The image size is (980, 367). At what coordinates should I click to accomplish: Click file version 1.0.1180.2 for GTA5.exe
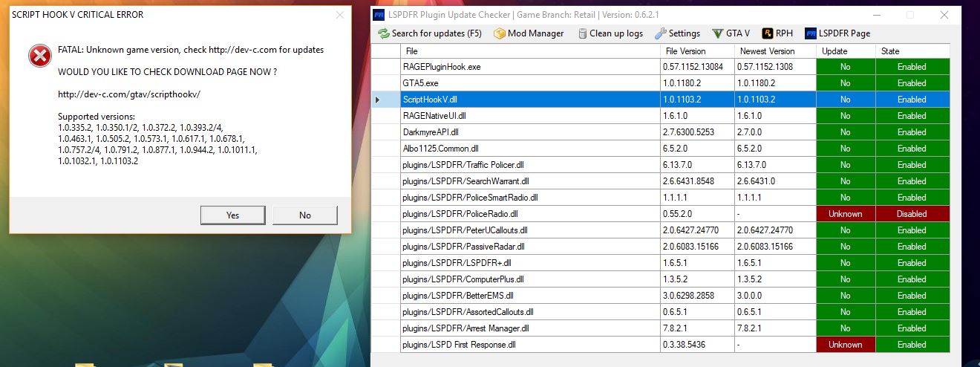(697, 83)
